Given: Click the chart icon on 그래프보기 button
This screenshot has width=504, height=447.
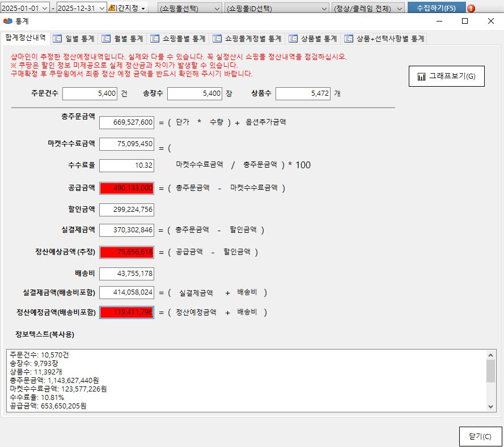Looking at the screenshot, I should click(x=421, y=76).
